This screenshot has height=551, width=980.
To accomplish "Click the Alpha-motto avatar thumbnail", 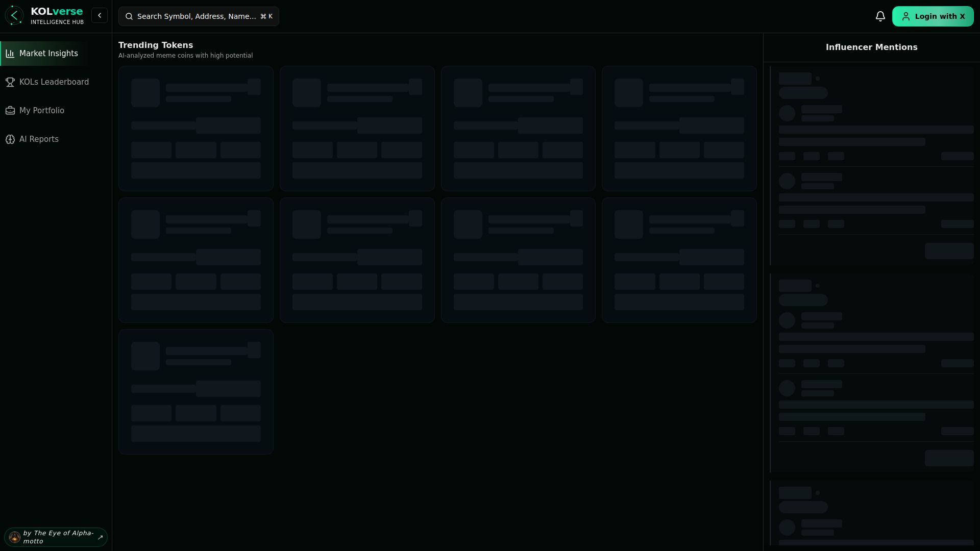I will point(14,537).
